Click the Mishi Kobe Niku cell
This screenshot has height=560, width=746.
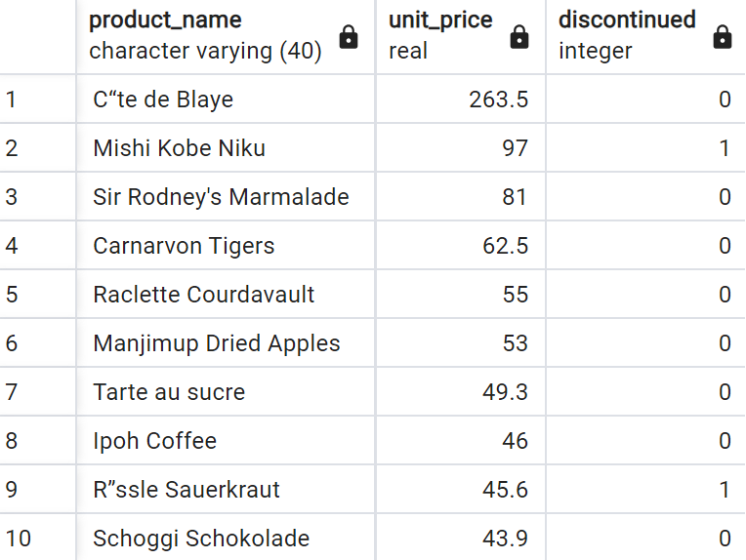[226, 148]
